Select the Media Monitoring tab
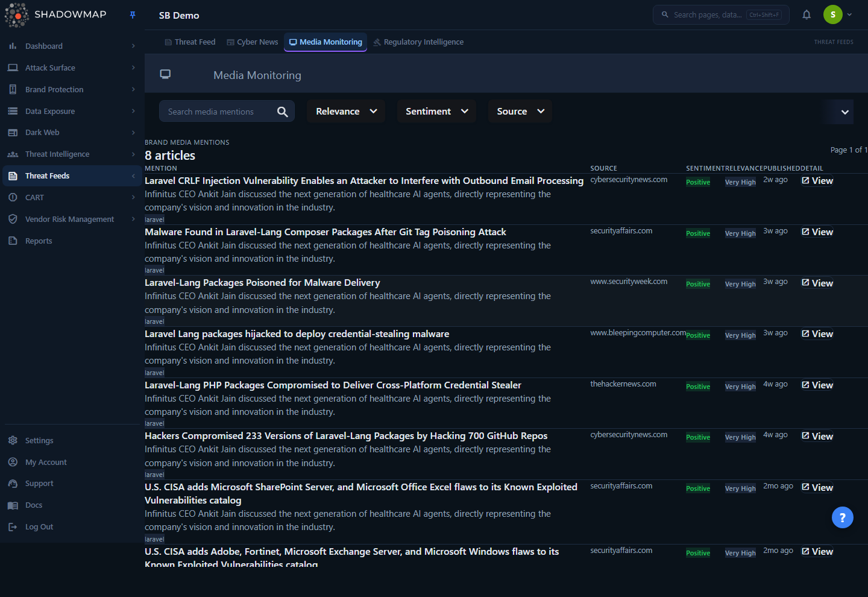Image resolution: width=868 pixels, height=597 pixels. [325, 42]
